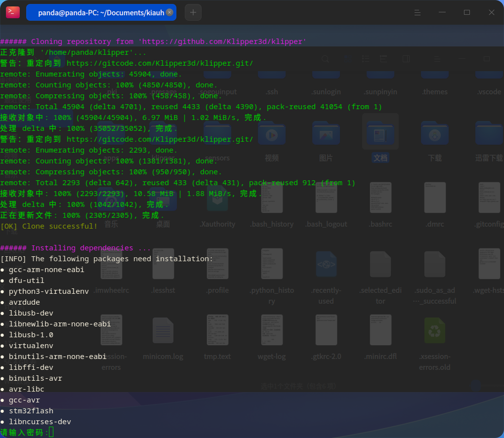Open the terminal hamburger settings menu
Image resolution: width=504 pixels, height=438 pixels.
tap(418, 12)
